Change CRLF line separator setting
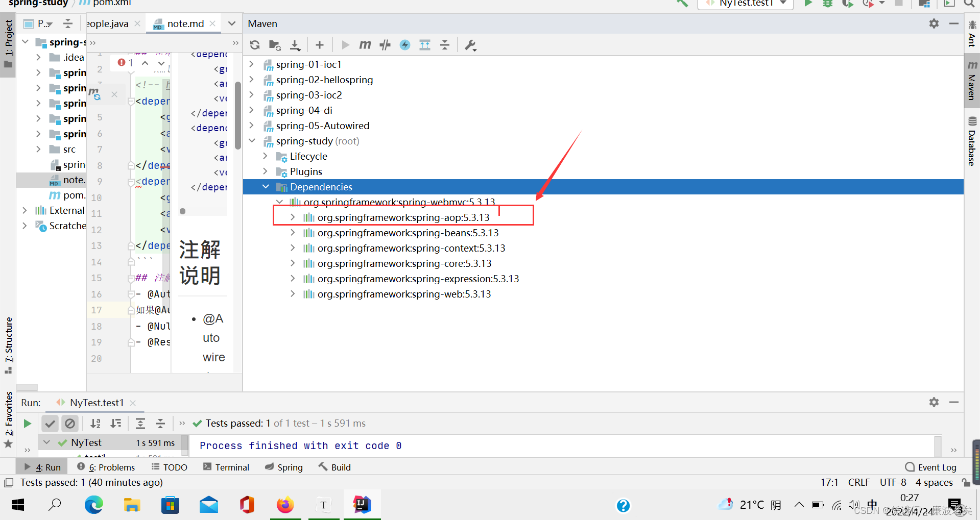The width and height of the screenshot is (980, 520). [858, 482]
